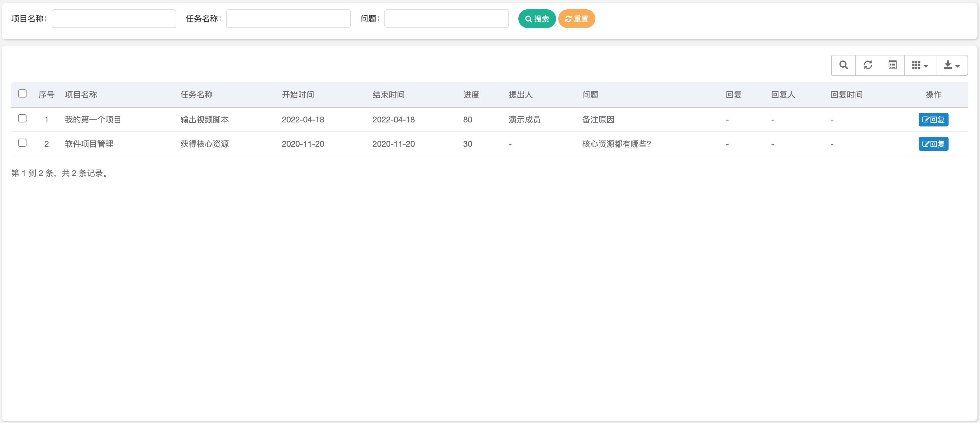Click the 2020-11-20 end date cell
Screen dimensions: 980x423
pyautogui.click(x=393, y=144)
